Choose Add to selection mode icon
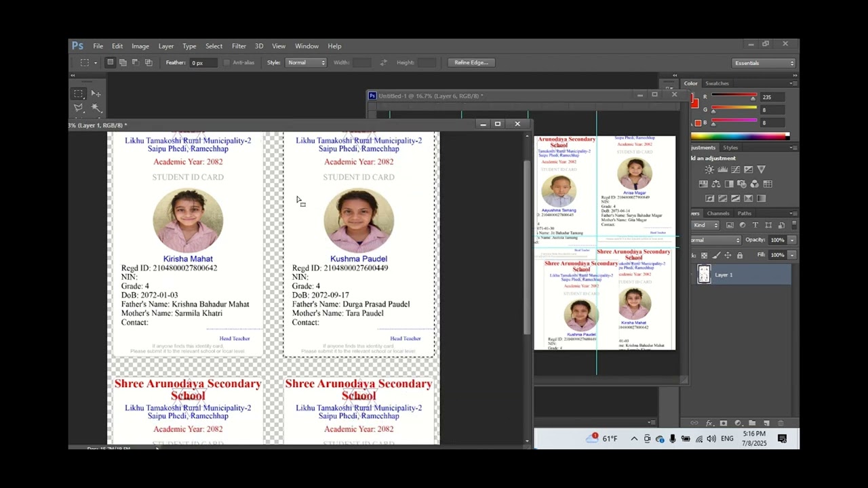 click(x=123, y=62)
